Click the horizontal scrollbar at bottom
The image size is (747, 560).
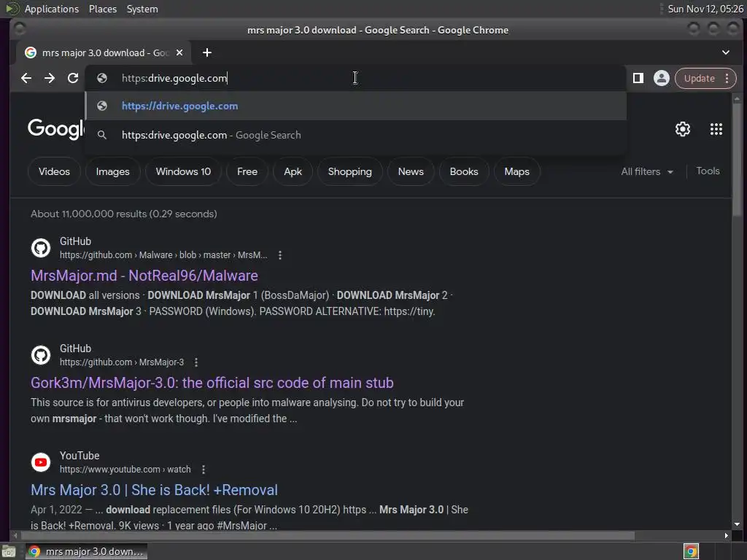(326, 536)
